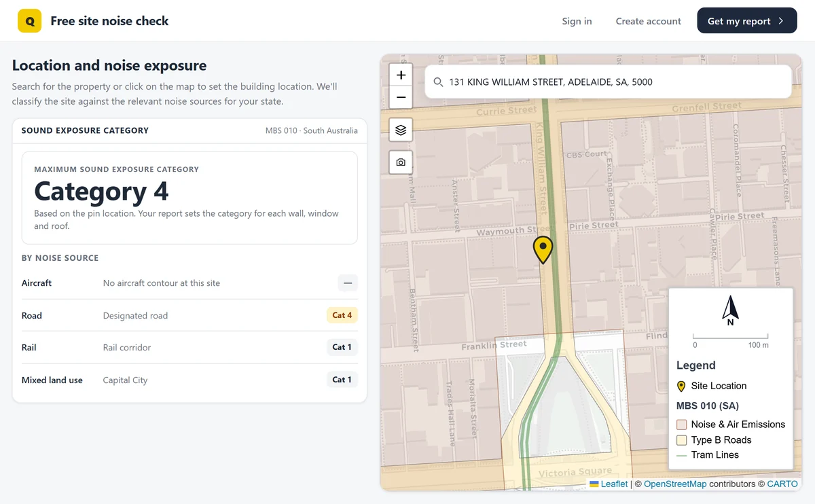Click the Capital City description text
Screen dimensions: 815x504
point(125,380)
